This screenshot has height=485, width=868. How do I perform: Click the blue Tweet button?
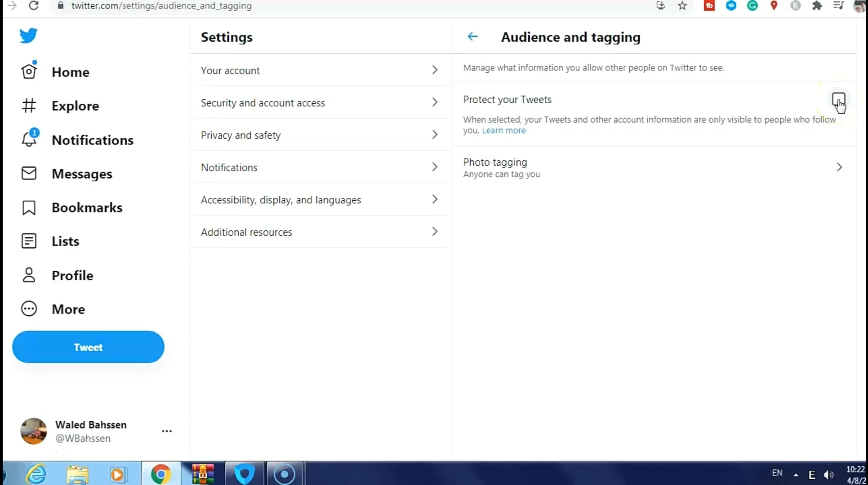tap(88, 347)
